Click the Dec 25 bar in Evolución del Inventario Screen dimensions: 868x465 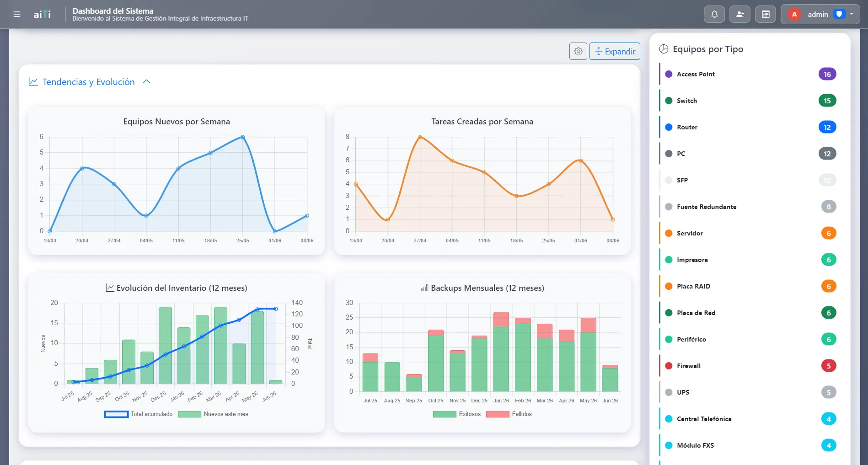click(x=165, y=345)
